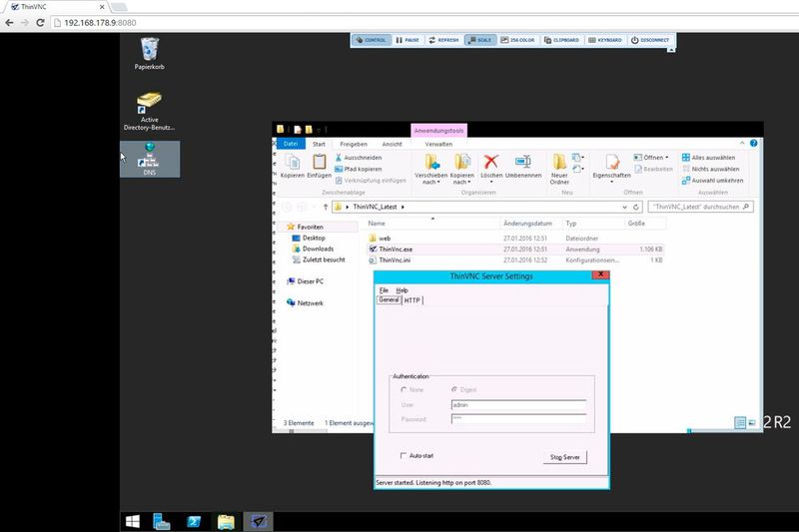Screen dimensions: 799x532
Task: Switch to the HTTP tab
Action: (x=412, y=299)
